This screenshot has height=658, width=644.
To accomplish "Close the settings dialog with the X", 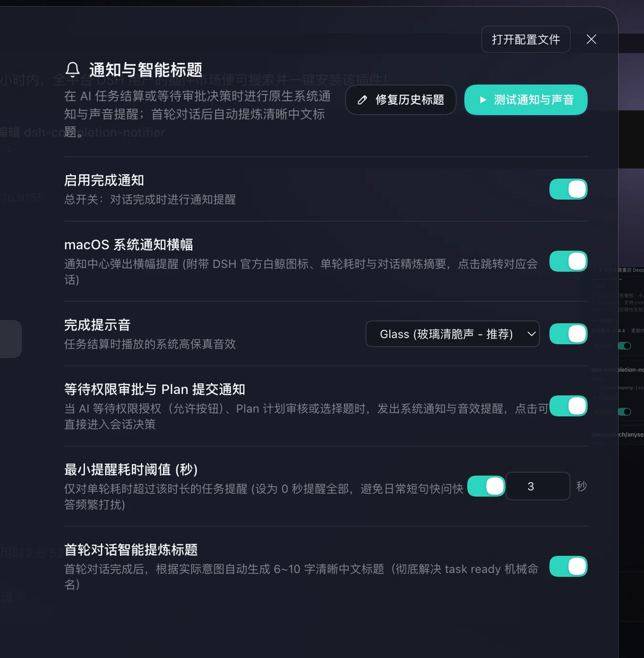I will [x=591, y=39].
